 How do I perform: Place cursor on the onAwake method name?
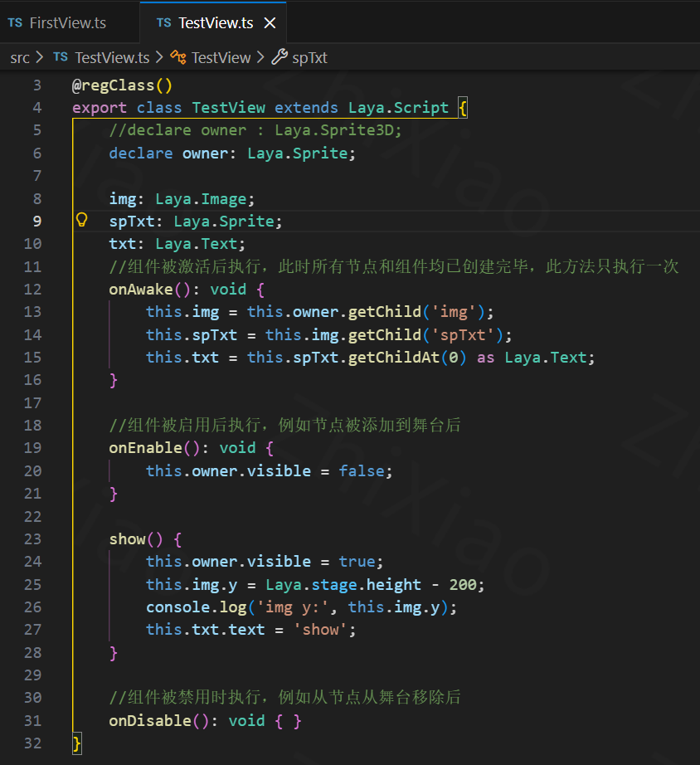coord(141,290)
